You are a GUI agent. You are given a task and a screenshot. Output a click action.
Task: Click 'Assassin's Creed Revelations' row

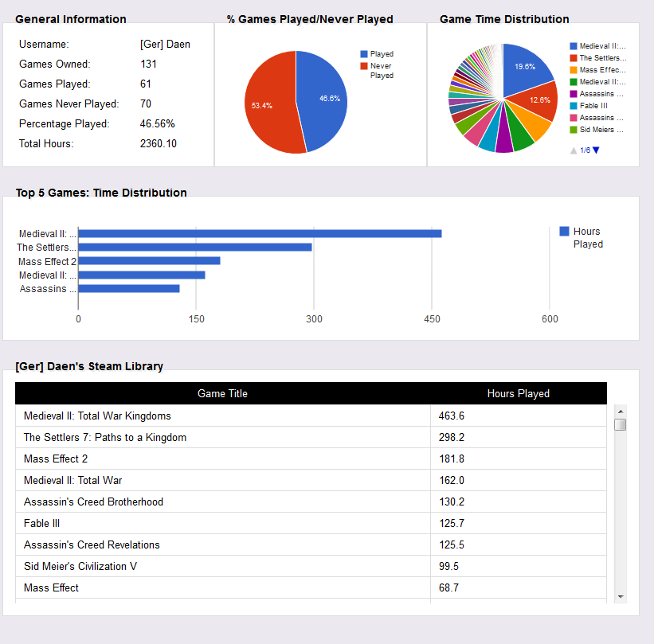tap(311, 544)
